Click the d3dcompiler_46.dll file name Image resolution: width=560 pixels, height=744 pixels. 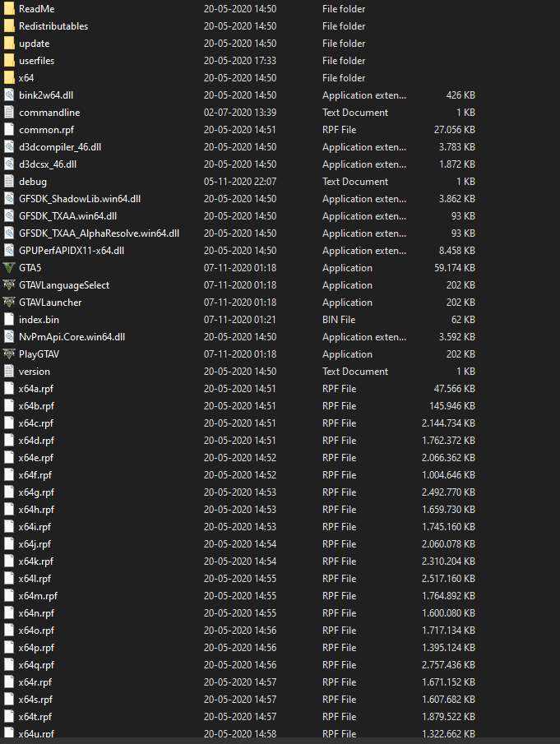point(60,147)
